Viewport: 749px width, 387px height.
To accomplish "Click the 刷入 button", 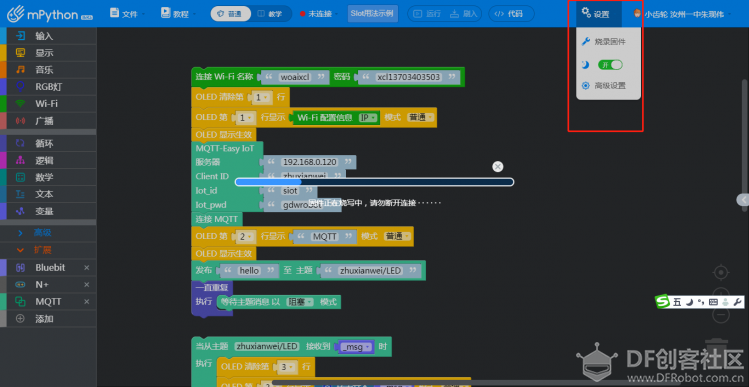I will point(464,14).
